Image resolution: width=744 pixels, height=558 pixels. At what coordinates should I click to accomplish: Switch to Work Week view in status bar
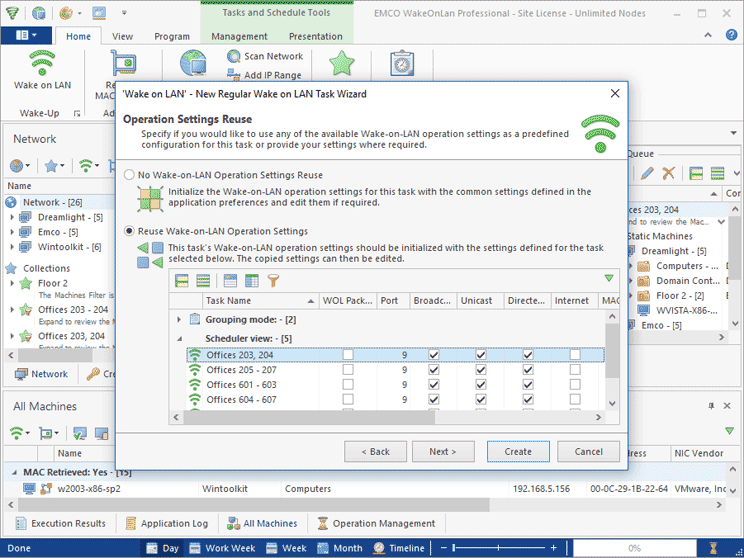coord(222,548)
